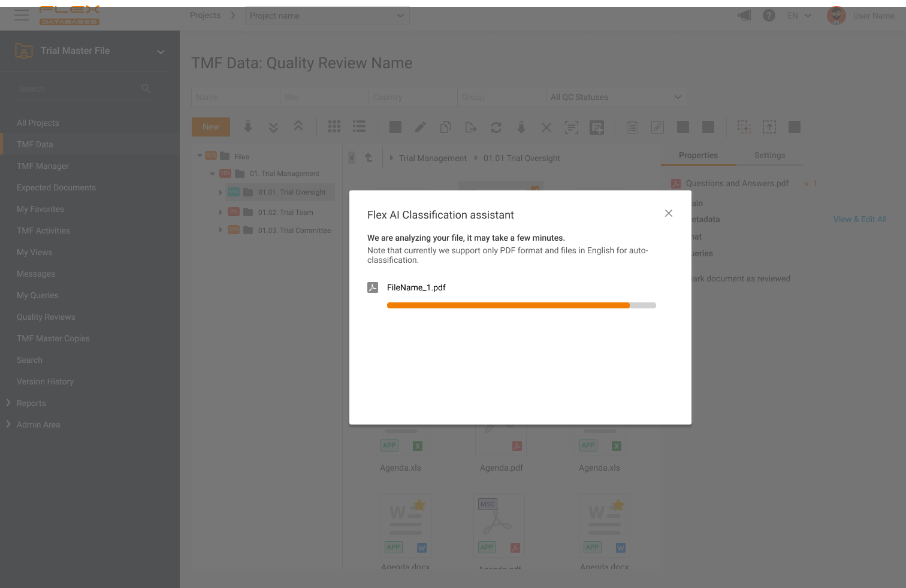906x588 pixels.
Task: Open the hamburger menu in the header
Action: coord(22,15)
